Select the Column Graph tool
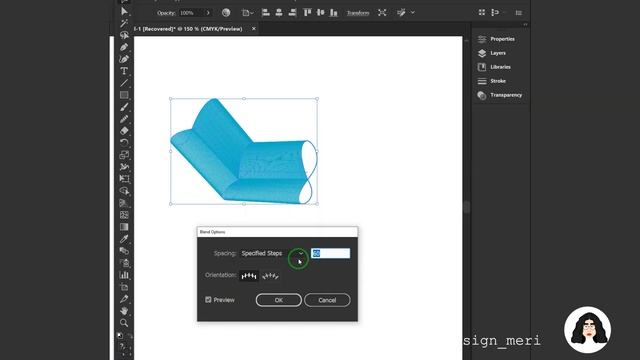 pyautogui.click(x=124, y=275)
